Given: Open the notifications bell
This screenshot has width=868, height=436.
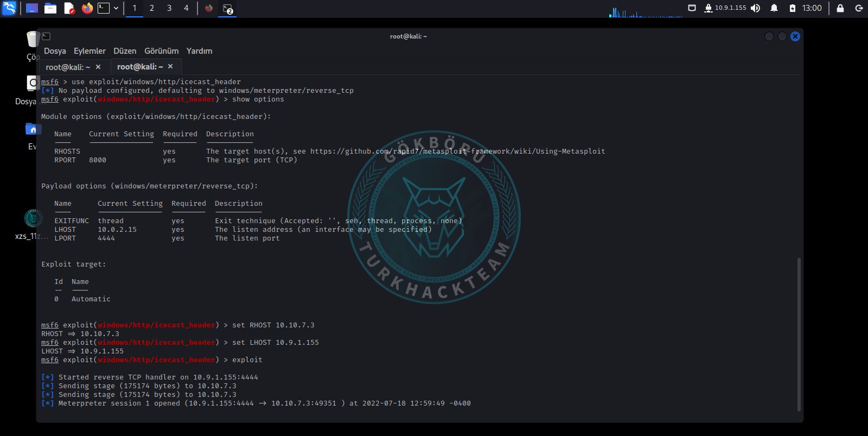Looking at the screenshot, I should click(x=774, y=8).
